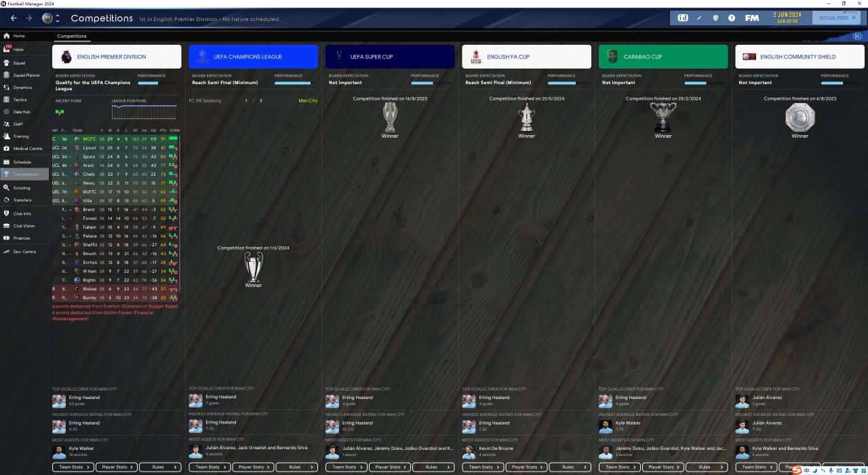This screenshot has width=868, height=475.
Task: Open Player Stats under UEFA Super Cup
Action: [390, 467]
